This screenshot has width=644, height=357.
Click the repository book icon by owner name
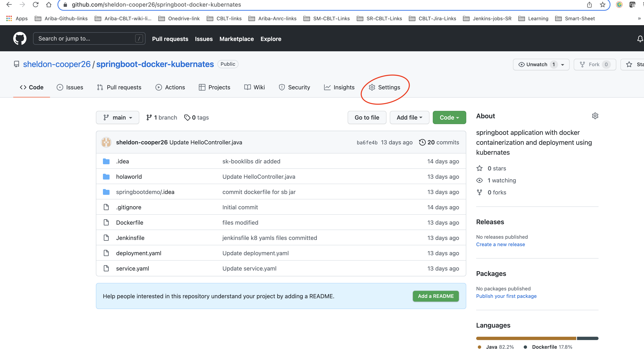pos(17,64)
